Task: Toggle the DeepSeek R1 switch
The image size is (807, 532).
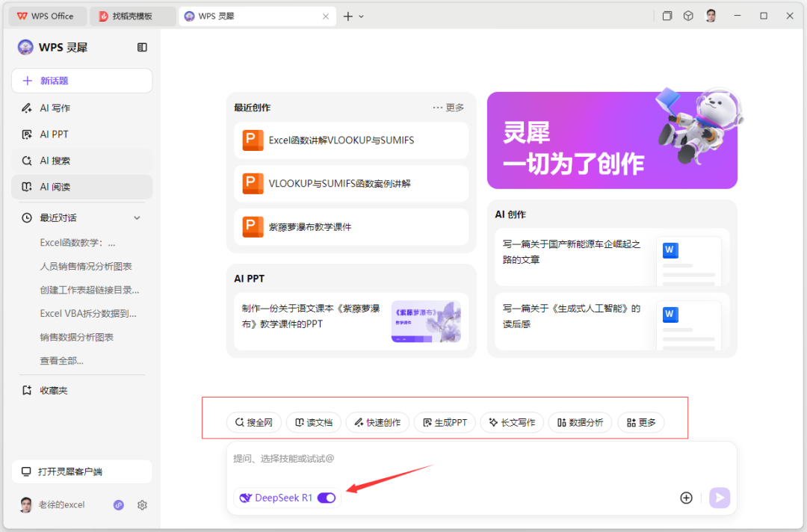Action: point(327,498)
